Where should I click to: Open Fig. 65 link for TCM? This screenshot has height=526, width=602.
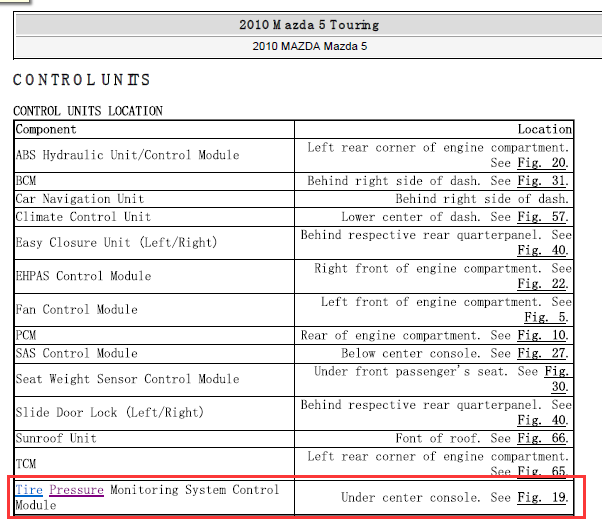pyautogui.click(x=542, y=471)
